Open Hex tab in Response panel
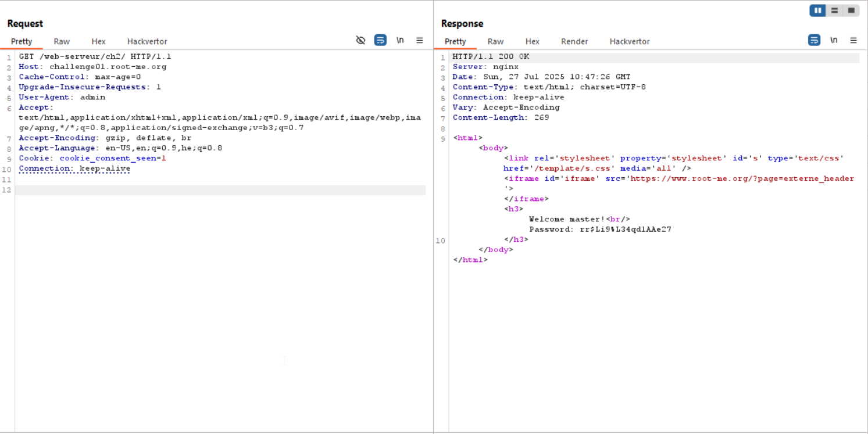 tap(532, 41)
